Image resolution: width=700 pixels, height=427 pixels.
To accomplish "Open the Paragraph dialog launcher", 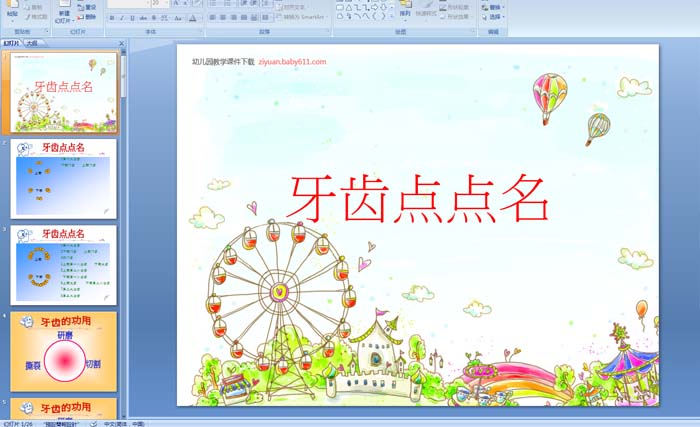I will click(x=328, y=31).
